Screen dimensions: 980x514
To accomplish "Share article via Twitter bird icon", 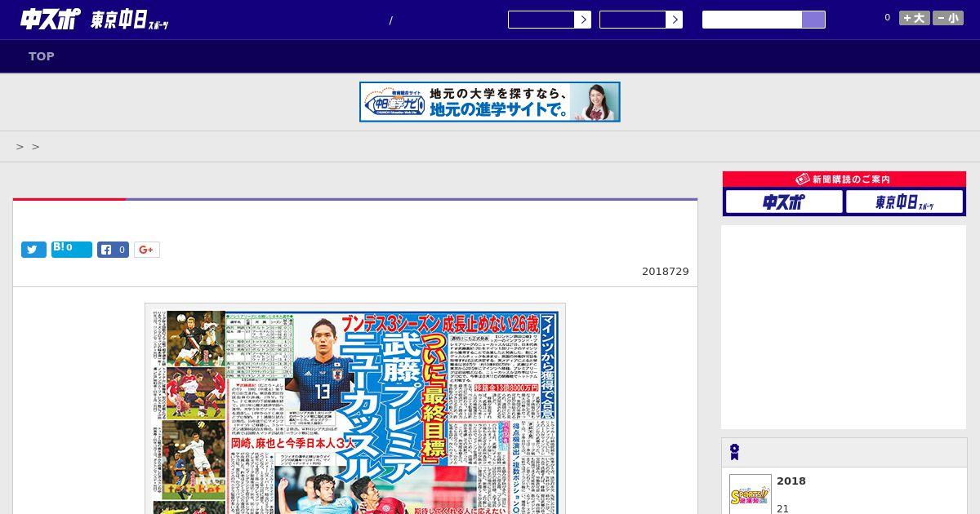I will coord(33,250).
